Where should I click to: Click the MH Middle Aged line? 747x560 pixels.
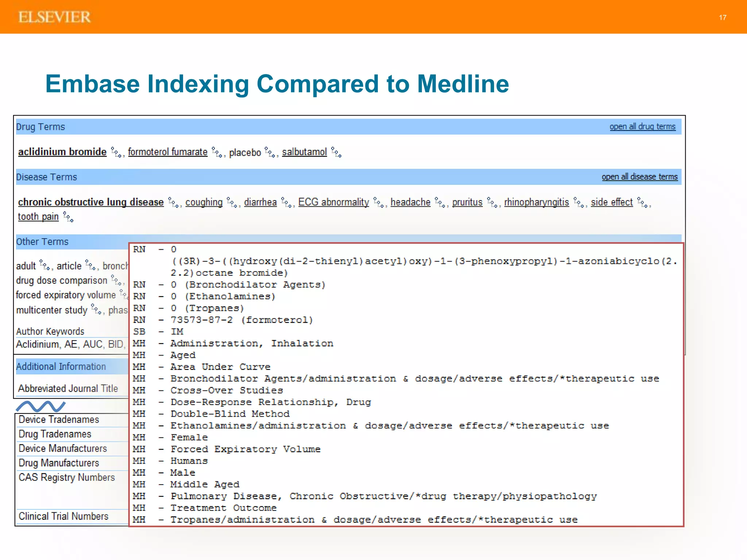(x=186, y=485)
